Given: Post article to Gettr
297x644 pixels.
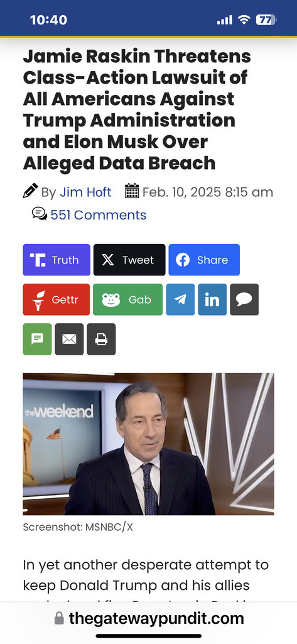Looking at the screenshot, I should [57, 299].
